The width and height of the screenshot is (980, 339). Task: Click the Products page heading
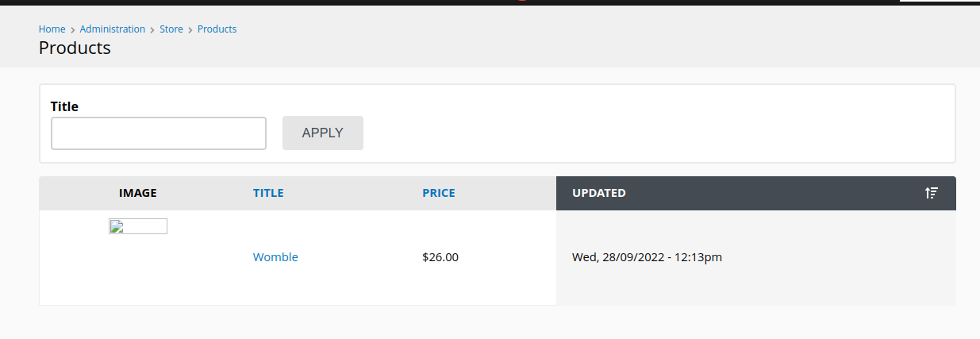tap(75, 48)
